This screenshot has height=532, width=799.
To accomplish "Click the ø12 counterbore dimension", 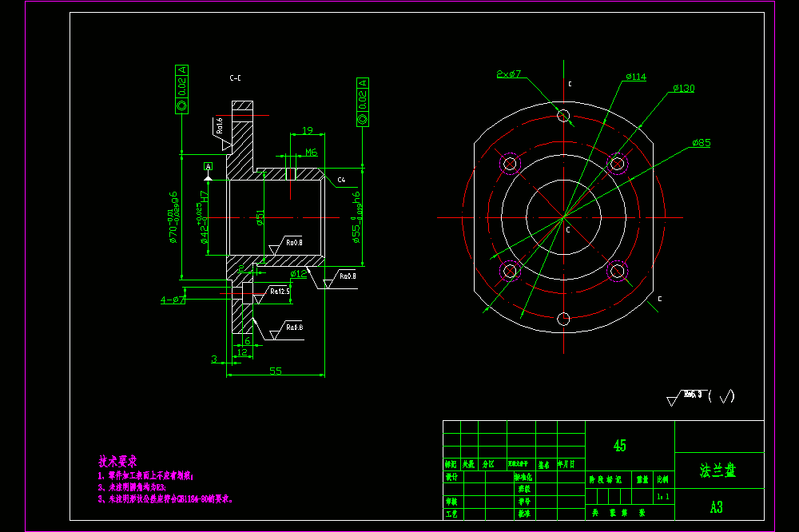I will point(299,274).
